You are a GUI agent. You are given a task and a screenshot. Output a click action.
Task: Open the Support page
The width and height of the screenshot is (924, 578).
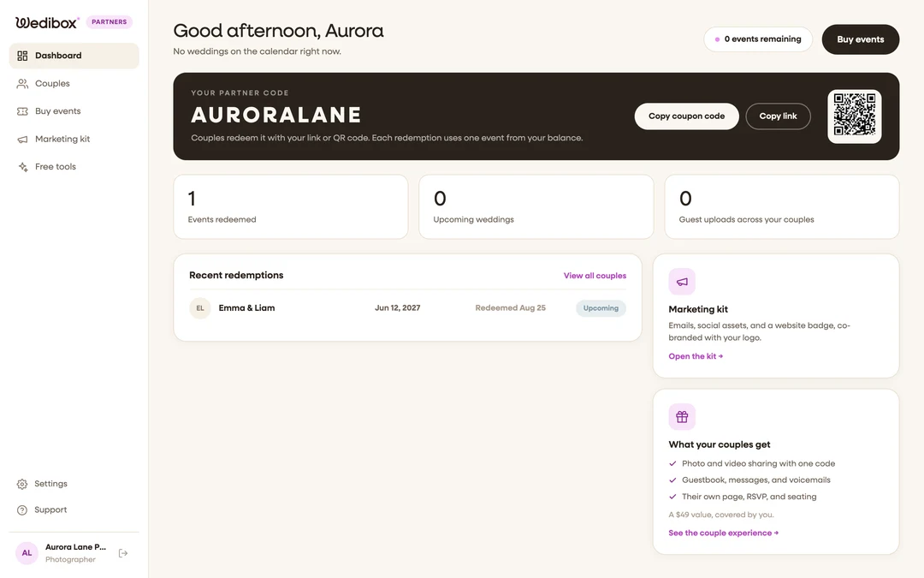[x=74, y=509]
